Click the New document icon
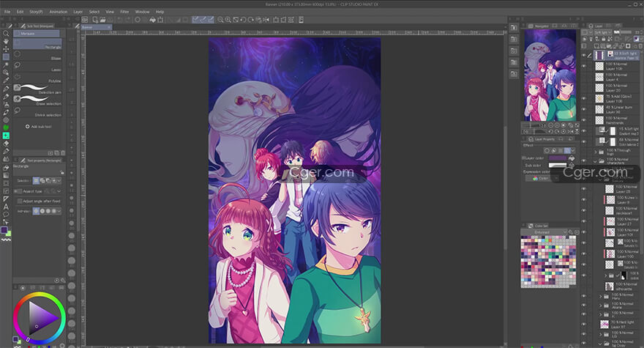This screenshot has width=644, height=348. (x=95, y=20)
